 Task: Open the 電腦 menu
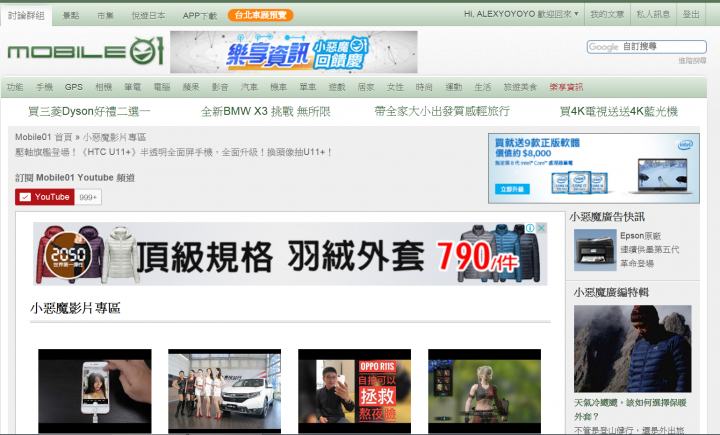coord(162,87)
